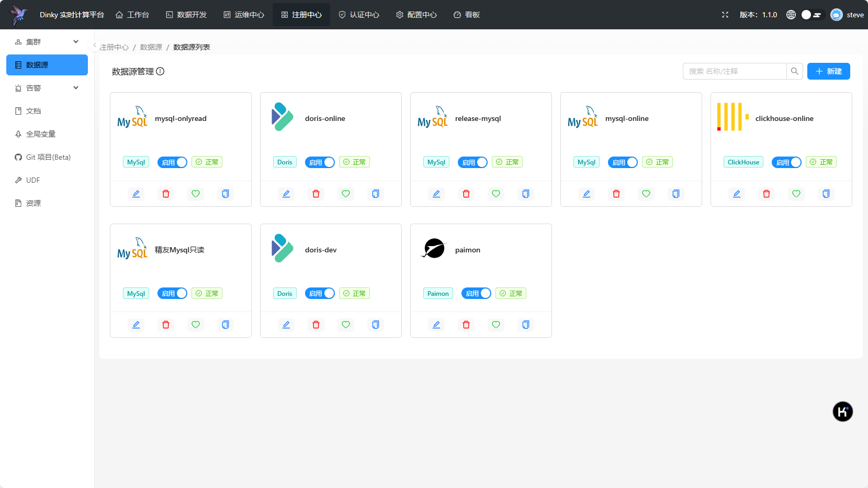Click the 新建 button
The width and height of the screenshot is (868, 488).
(x=829, y=71)
